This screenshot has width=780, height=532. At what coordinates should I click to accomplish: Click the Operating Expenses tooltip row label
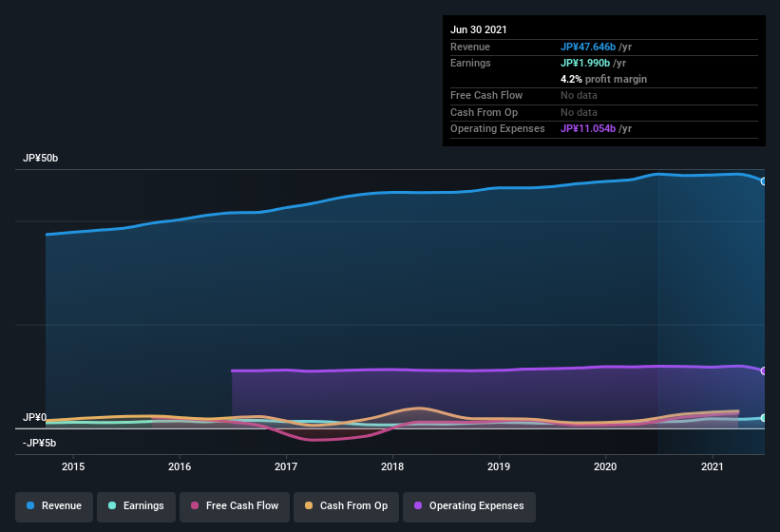tap(498, 129)
